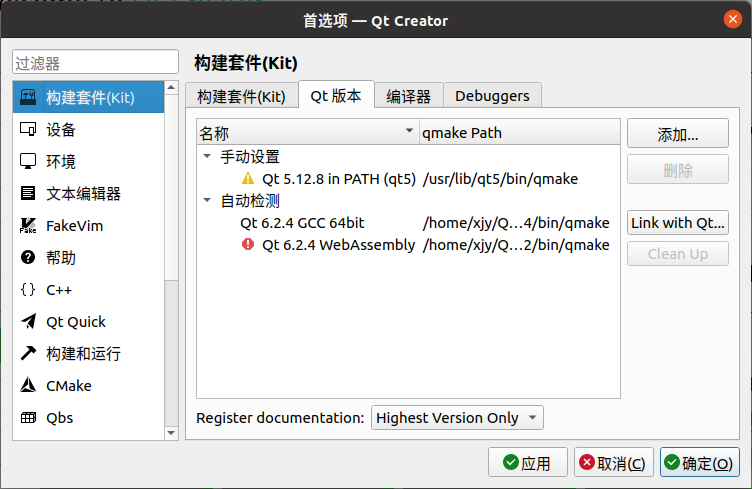Switch to the Debuggers tab
The height and width of the screenshot is (489, 752).
click(493, 96)
